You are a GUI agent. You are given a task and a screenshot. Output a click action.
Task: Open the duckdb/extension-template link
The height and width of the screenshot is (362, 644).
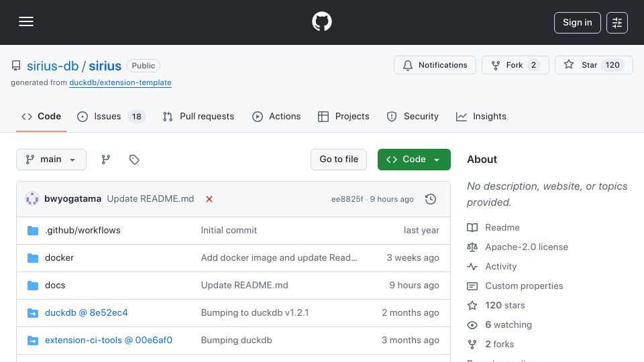(120, 82)
